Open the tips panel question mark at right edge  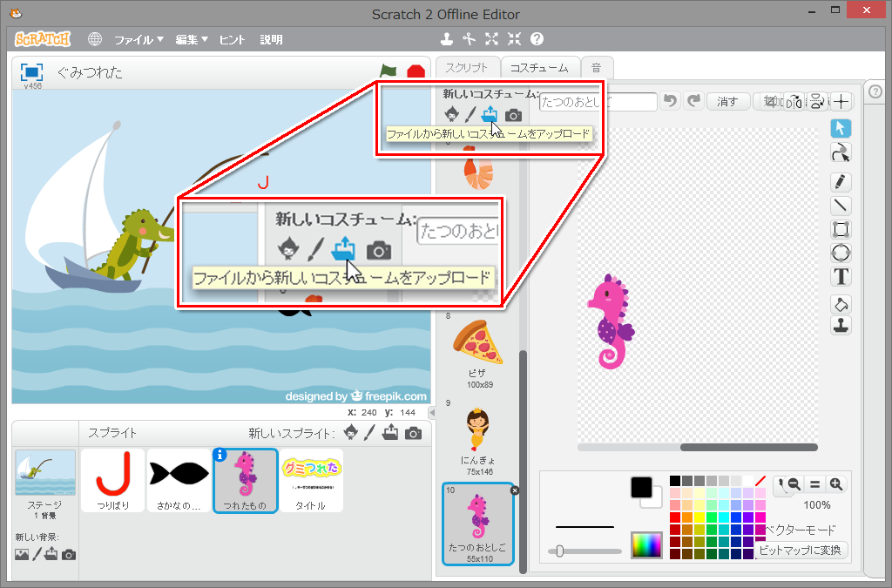click(x=875, y=91)
